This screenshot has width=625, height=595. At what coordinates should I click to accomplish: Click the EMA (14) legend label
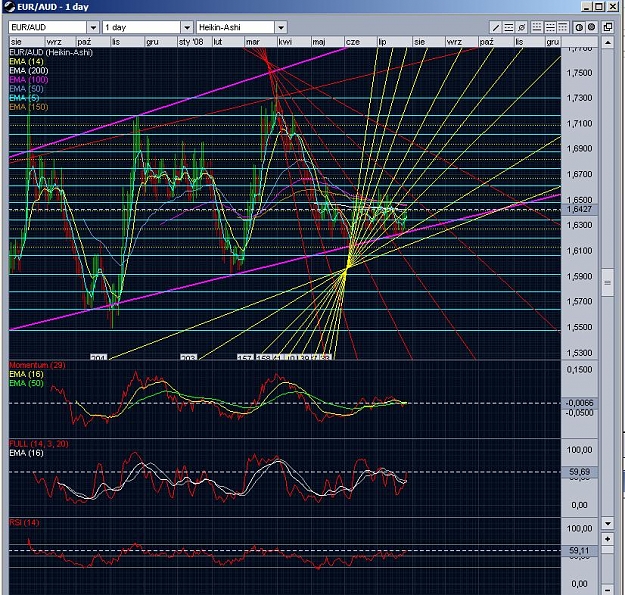click(x=26, y=61)
